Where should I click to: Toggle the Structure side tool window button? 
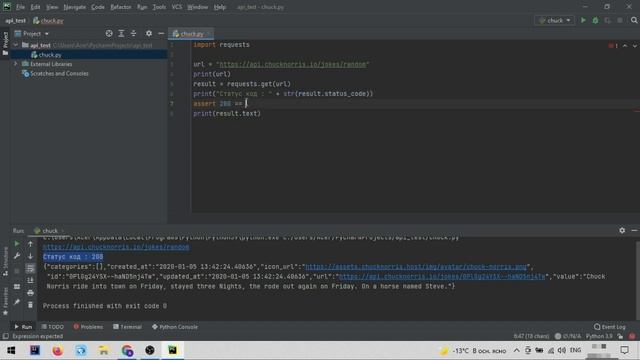point(5,262)
